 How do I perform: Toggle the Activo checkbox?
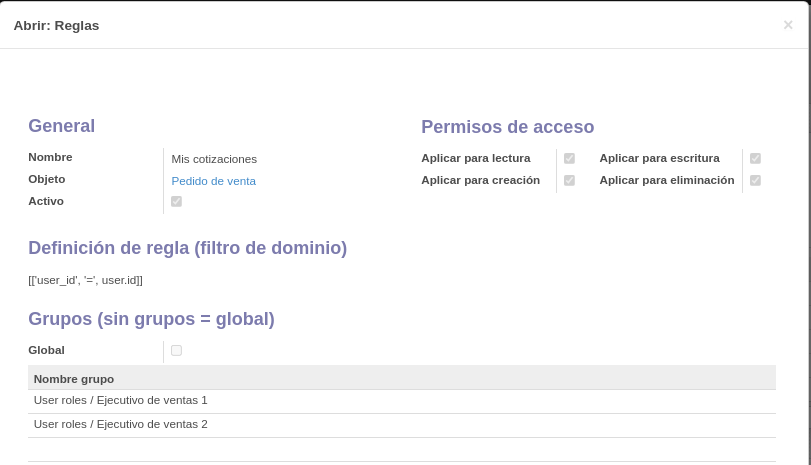click(176, 201)
